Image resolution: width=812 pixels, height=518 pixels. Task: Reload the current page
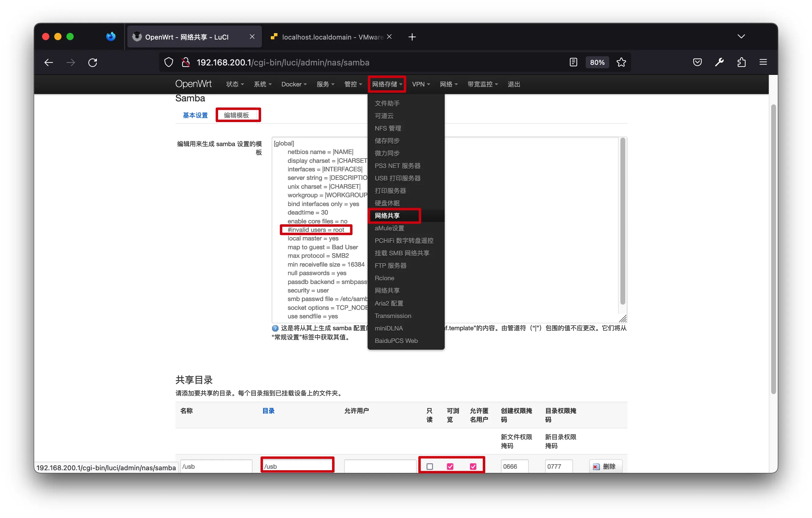point(93,62)
